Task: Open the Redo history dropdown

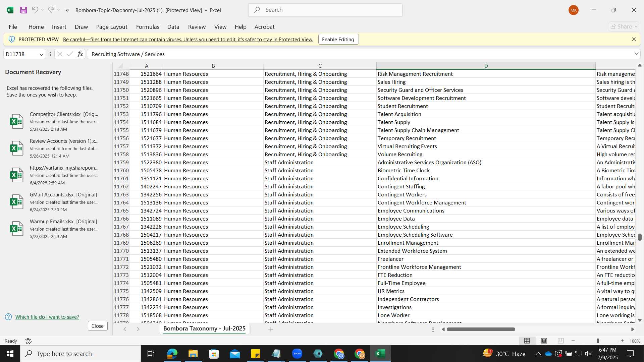Action: 59,10
